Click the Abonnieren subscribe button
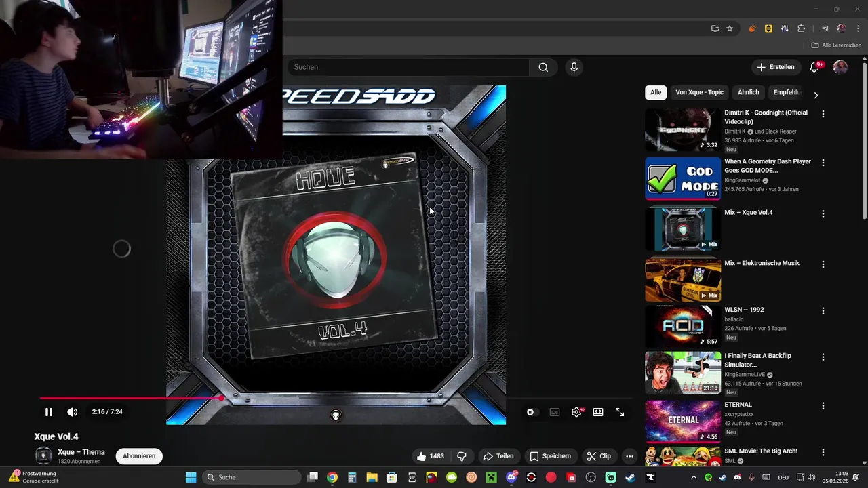 click(x=139, y=456)
